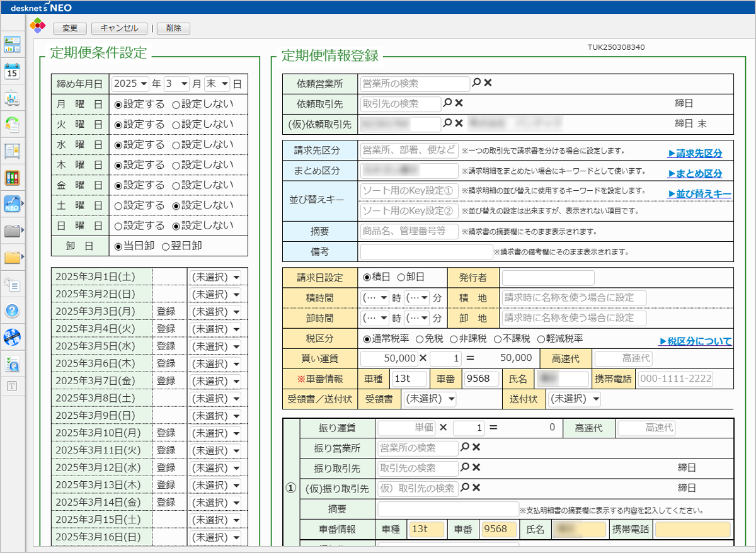Expand the 受領書 (未選択) dropdown
This screenshot has width=756, height=553.
pyautogui.click(x=430, y=399)
